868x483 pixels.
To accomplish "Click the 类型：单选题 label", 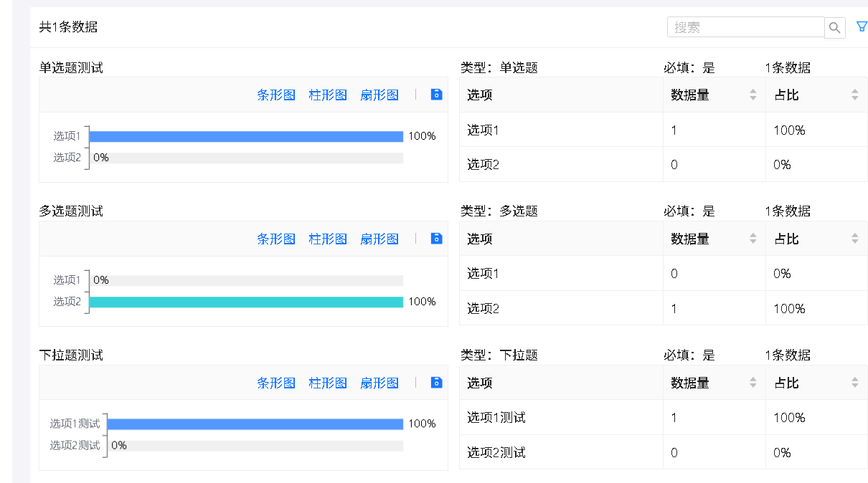I will [x=499, y=68].
